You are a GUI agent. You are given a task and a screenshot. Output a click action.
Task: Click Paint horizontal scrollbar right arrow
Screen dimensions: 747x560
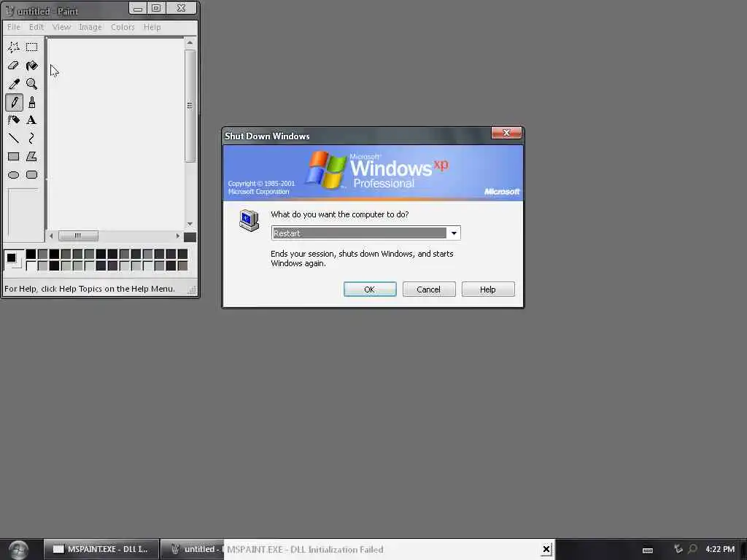click(178, 236)
